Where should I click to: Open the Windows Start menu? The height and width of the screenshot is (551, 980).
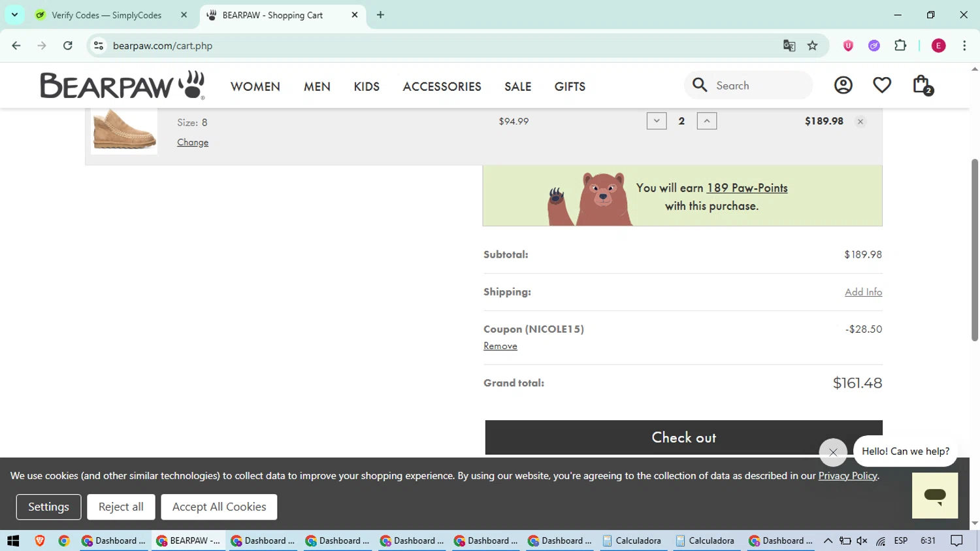click(13, 541)
